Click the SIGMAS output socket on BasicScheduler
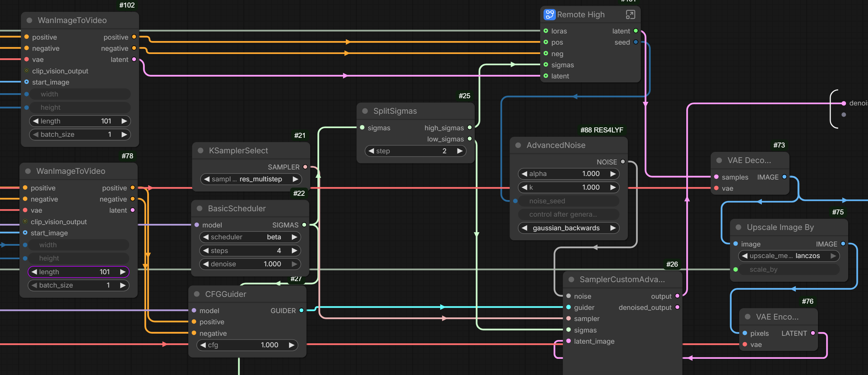The width and height of the screenshot is (868, 375). 304,225
